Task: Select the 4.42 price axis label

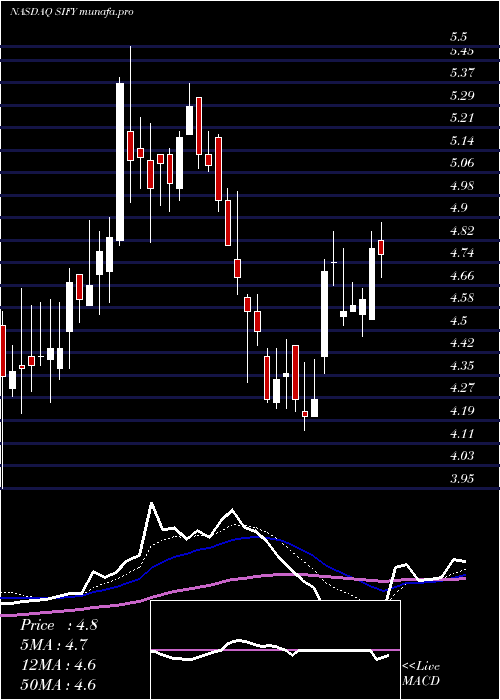Action: click(x=462, y=343)
